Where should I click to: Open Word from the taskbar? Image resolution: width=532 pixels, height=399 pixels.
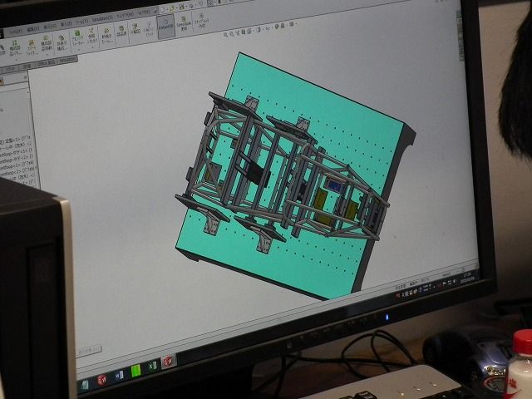(119, 375)
